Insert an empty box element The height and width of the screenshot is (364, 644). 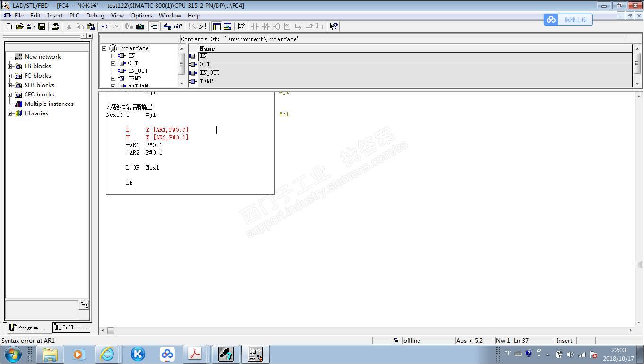point(287,26)
